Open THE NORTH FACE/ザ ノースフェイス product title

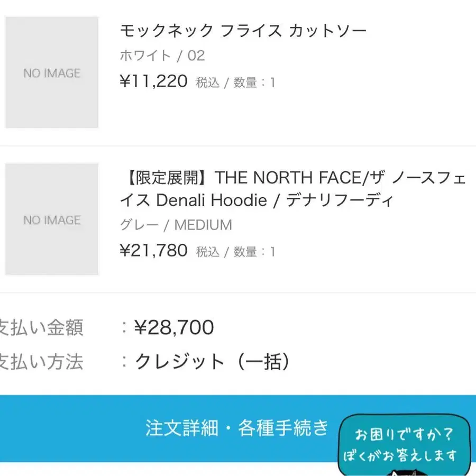pos(338,178)
